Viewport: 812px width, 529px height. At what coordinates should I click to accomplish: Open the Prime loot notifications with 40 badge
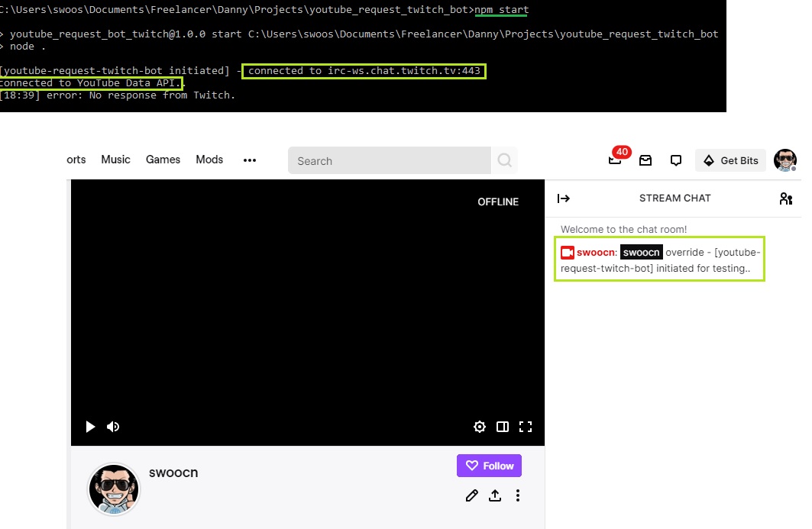[618, 157]
